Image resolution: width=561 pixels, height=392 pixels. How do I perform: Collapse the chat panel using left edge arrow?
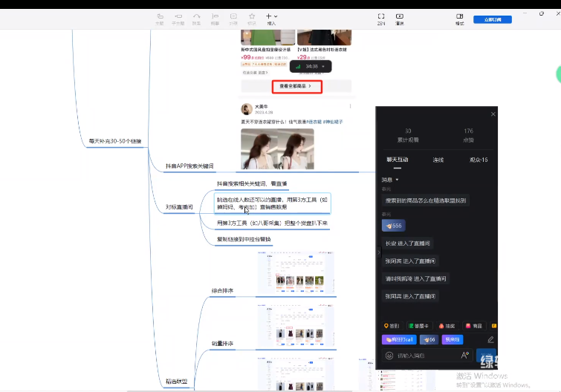378,252
